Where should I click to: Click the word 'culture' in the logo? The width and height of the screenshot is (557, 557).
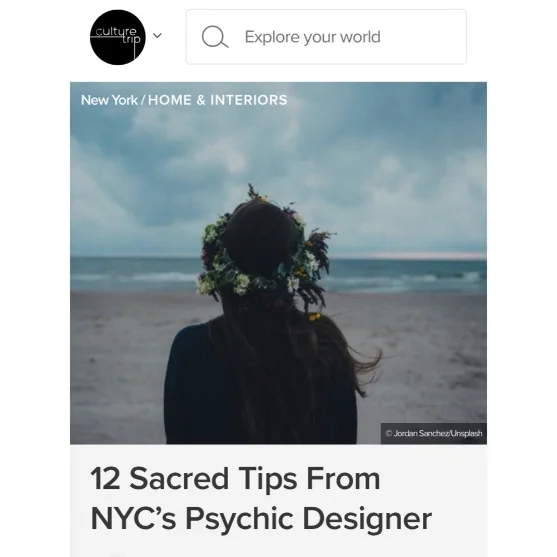point(116,31)
